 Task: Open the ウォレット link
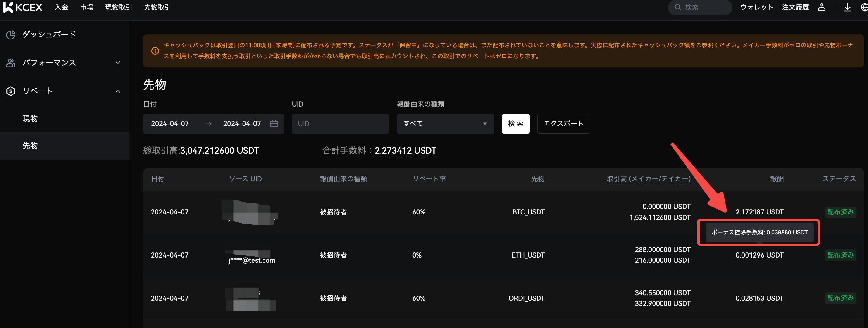pyautogui.click(x=756, y=7)
